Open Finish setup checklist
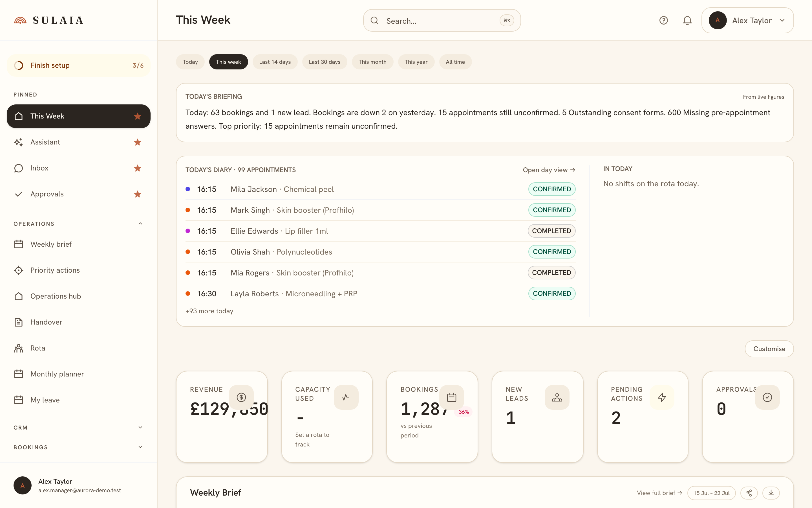 click(x=78, y=65)
